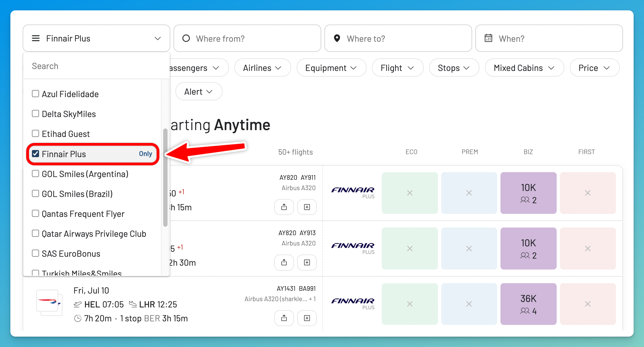Click the clock duration icon next to 7h 20m
Screen dimensions: 644x347
(x=78, y=318)
